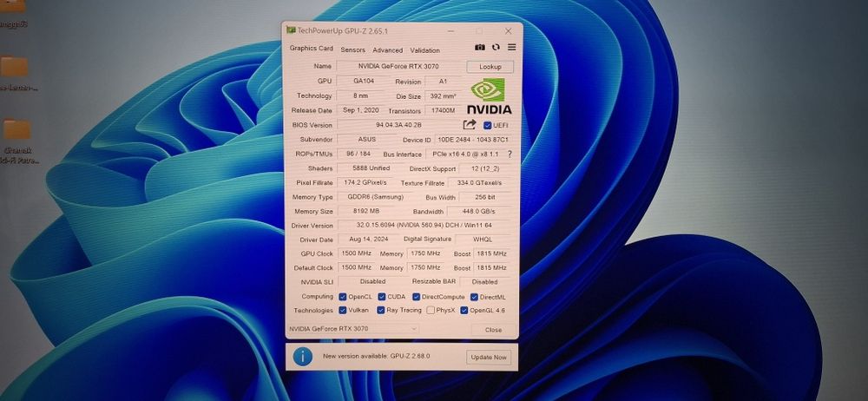Switch to the Sensors tab
Viewport: 868px width, 401px height.
pos(352,49)
